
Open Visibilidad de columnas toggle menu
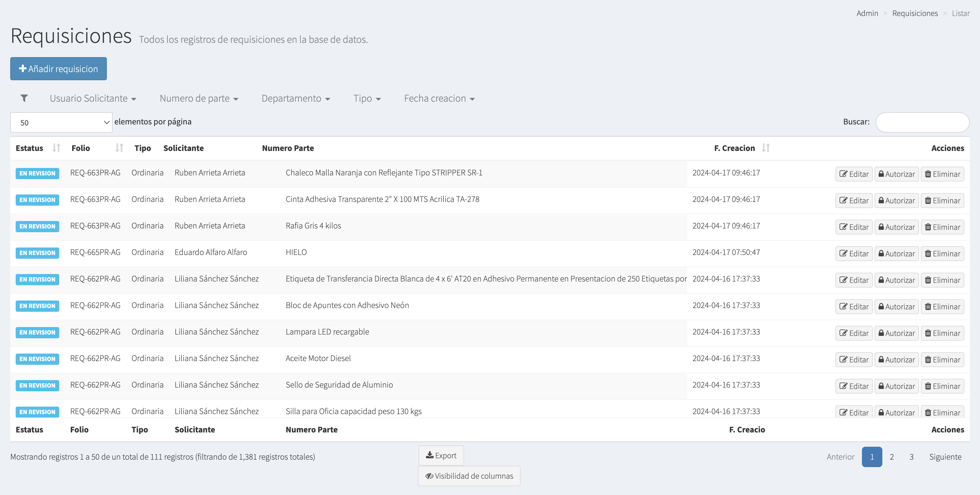[x=469, y=476]
